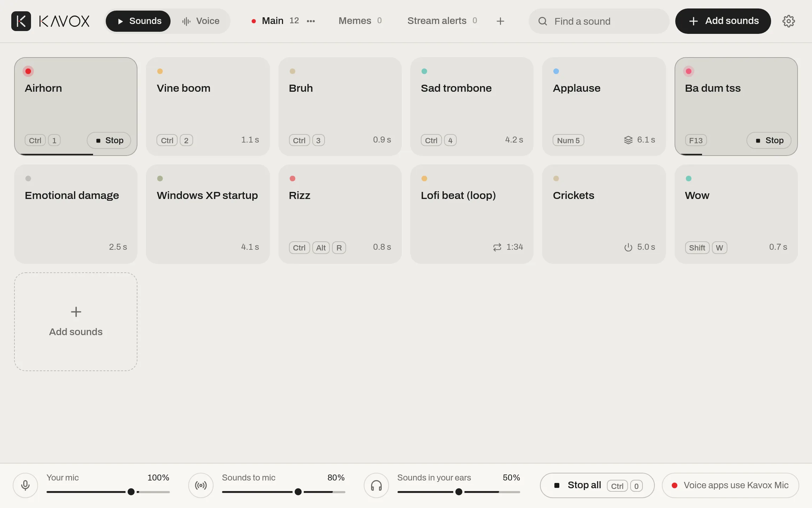Open the Stream alerts board tab

click(442, 21)
